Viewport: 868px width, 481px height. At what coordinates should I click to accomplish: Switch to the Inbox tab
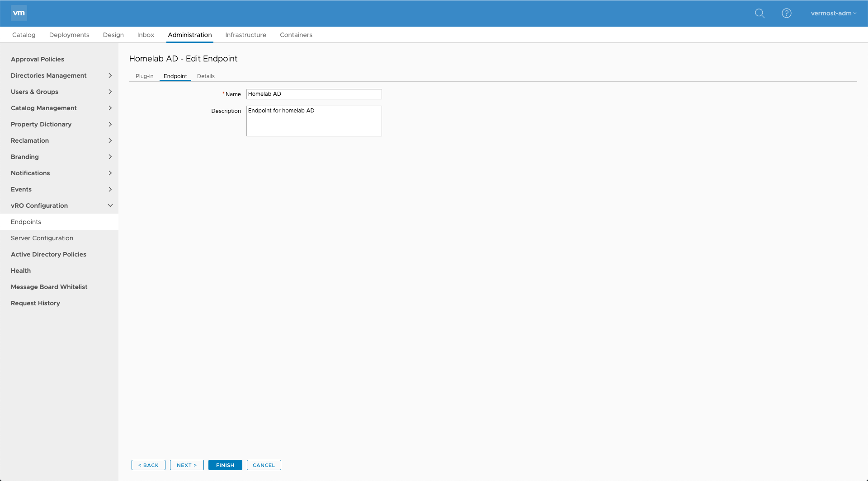[146, 35]
